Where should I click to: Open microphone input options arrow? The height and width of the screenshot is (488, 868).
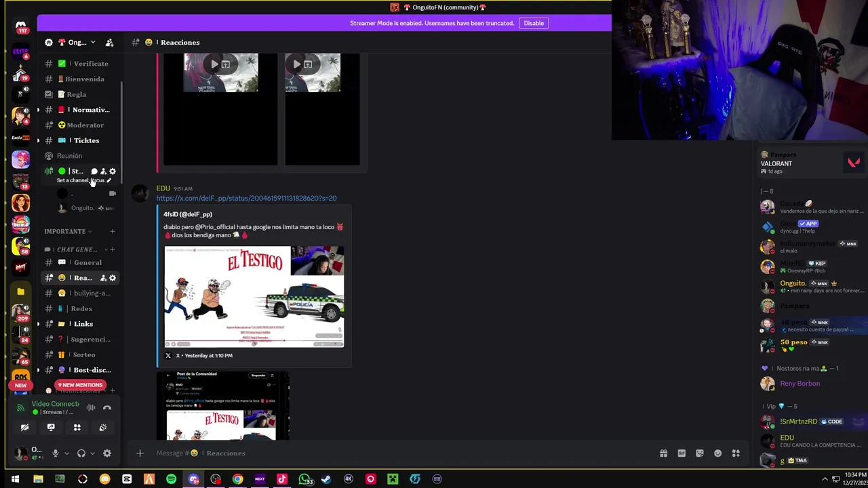(x=66, y=453)
